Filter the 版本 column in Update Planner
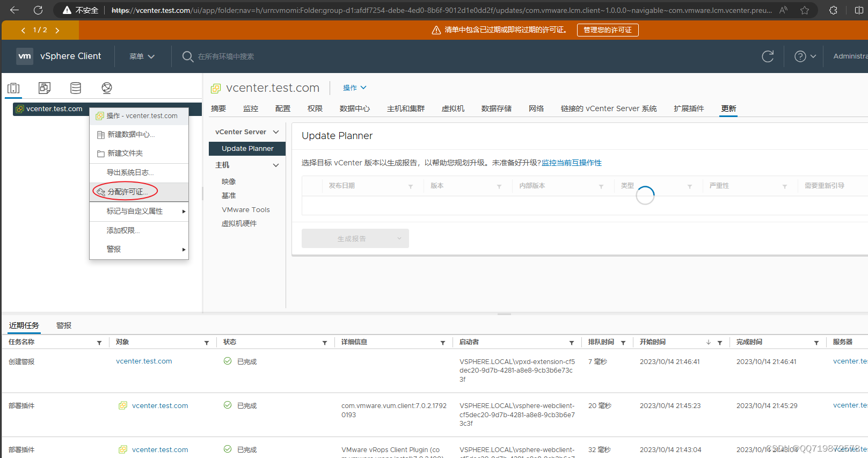Viewport: 868px width, 458px height. [499, 186]
